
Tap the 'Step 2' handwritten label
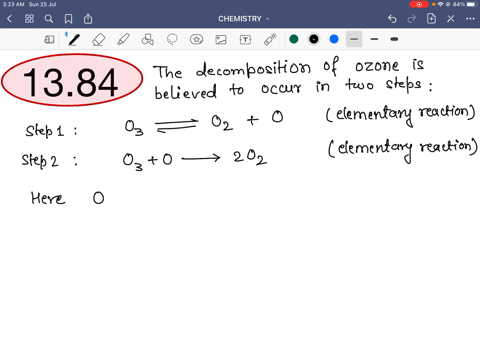[x=40, y=161]
